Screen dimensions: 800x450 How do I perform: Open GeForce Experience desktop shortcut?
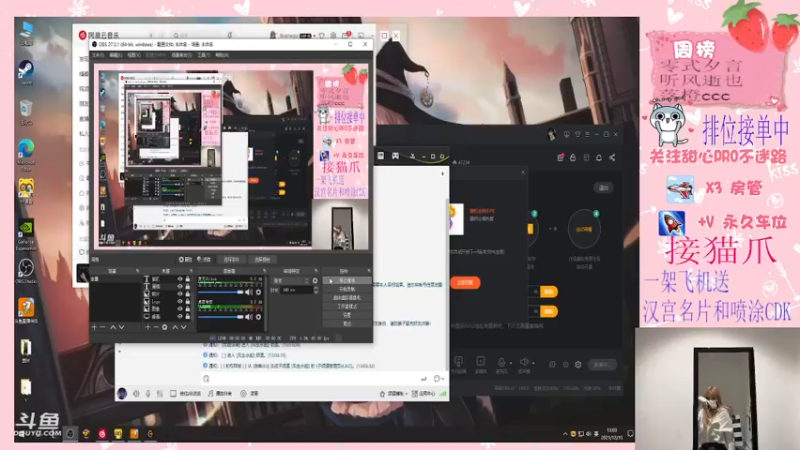26,234
